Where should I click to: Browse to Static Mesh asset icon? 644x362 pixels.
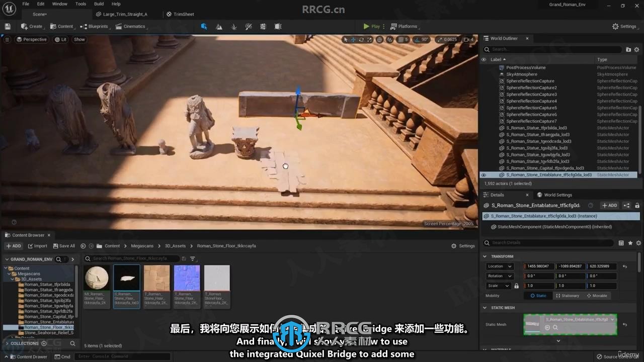tap(555, 327)
